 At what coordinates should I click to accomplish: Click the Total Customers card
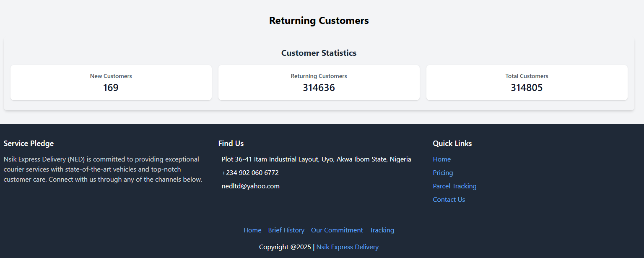click(x=527, y=83)
